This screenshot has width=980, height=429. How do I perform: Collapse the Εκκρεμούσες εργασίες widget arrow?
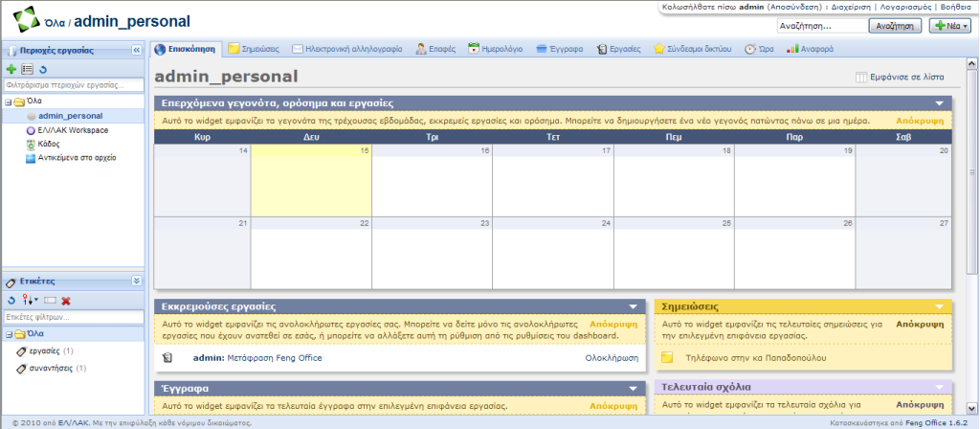[x=633, y=307]
